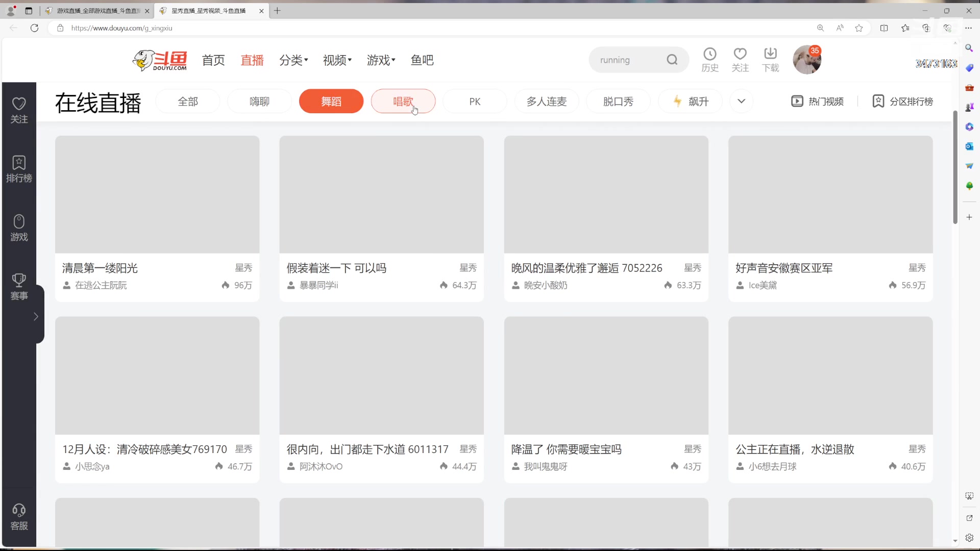Image resolution: width=980 pixels, height=551 pixels.
Task: Click the site info lock icon
Action: [60, 28]
